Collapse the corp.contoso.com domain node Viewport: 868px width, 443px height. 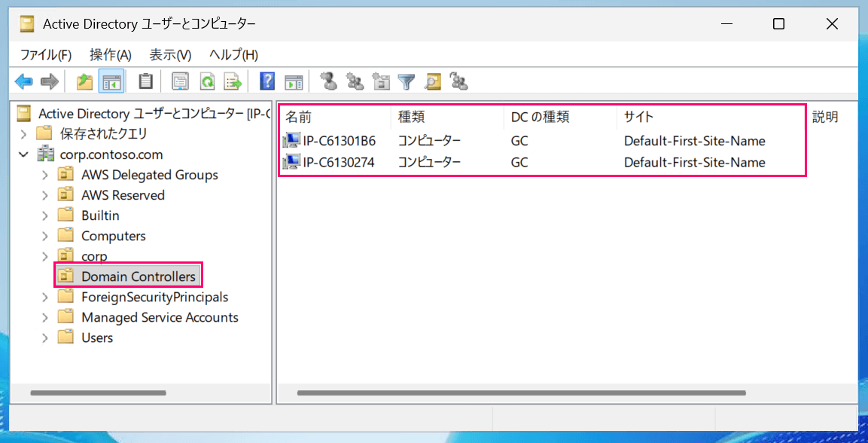23,154
